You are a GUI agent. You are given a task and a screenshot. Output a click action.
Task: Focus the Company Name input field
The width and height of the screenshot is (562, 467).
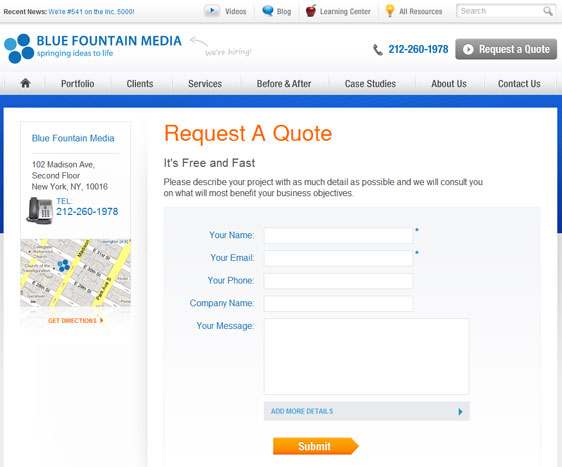pyautogui.click(x=338, y=304)
